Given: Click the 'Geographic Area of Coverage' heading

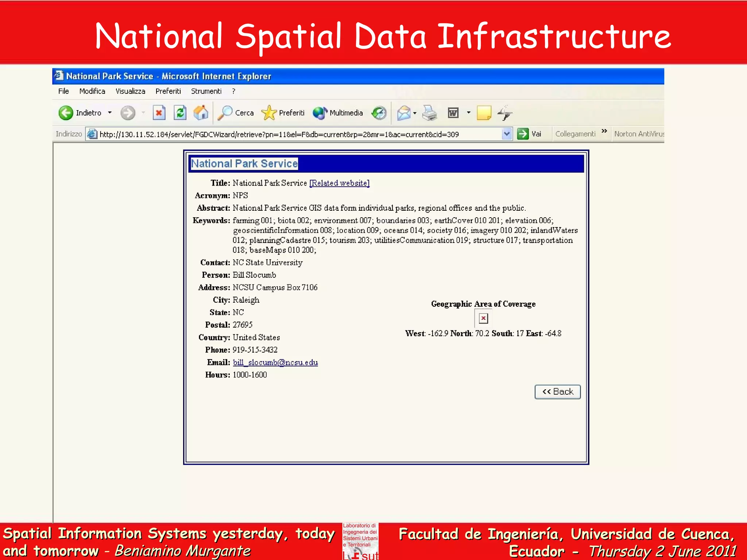Looking at the screenshot, I should pyautogui.click(x=483, y=304).
